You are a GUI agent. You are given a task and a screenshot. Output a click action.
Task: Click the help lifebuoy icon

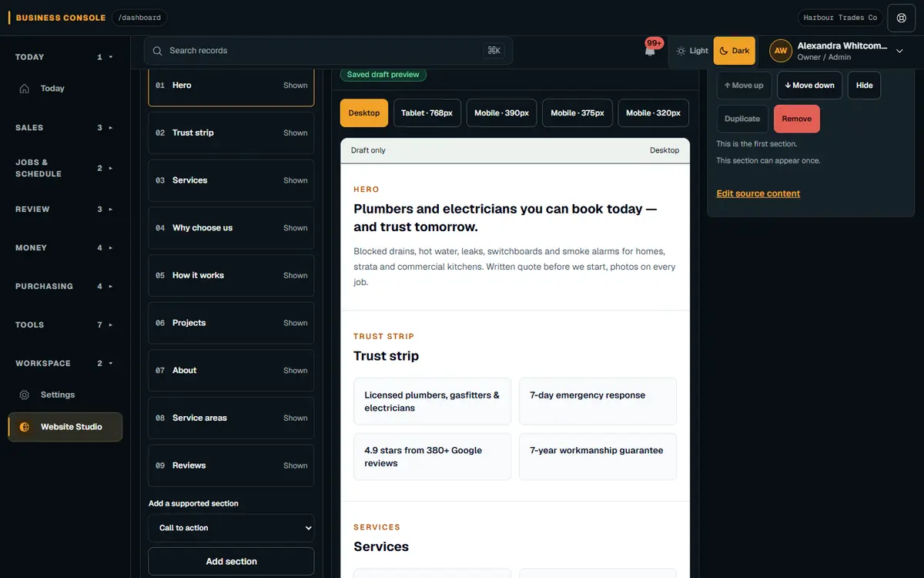(x=902, y=18)
